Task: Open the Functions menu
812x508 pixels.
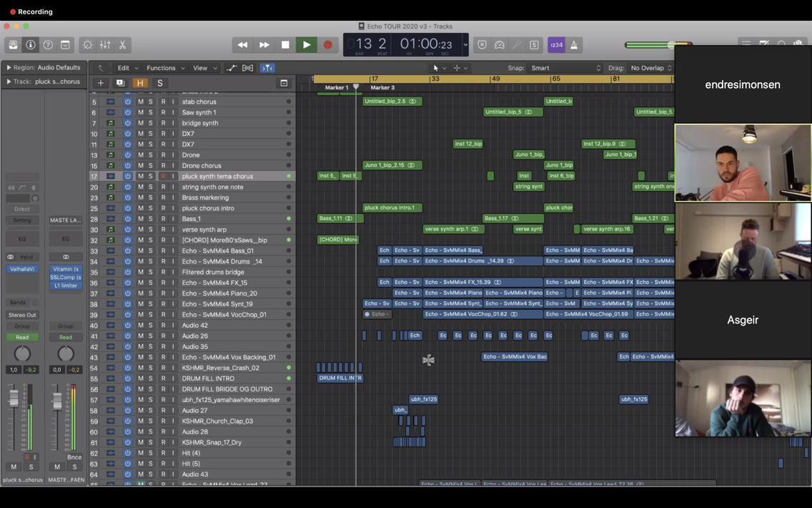Action: pyautogui.click(x=166, y=68)
